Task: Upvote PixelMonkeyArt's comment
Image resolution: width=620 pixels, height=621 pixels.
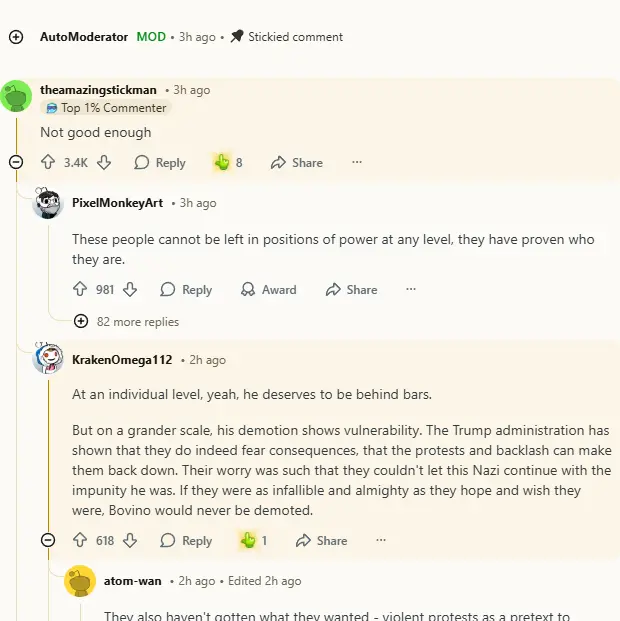Action: click(80, 289)
